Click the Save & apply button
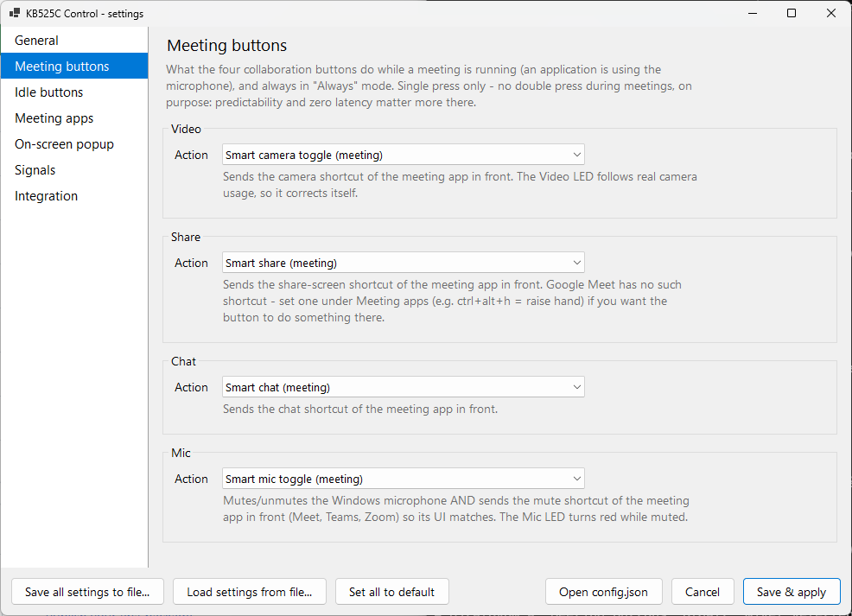852x616 pixels. [792, 592]
